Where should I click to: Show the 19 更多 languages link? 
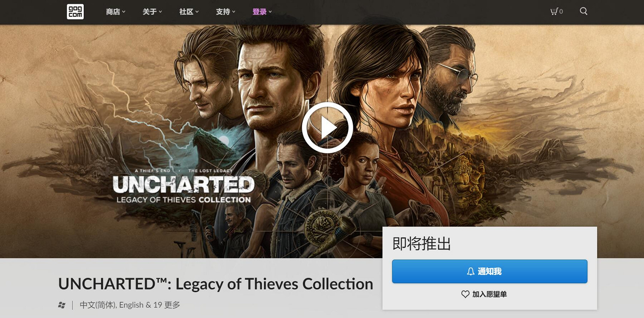pos(167,305)
